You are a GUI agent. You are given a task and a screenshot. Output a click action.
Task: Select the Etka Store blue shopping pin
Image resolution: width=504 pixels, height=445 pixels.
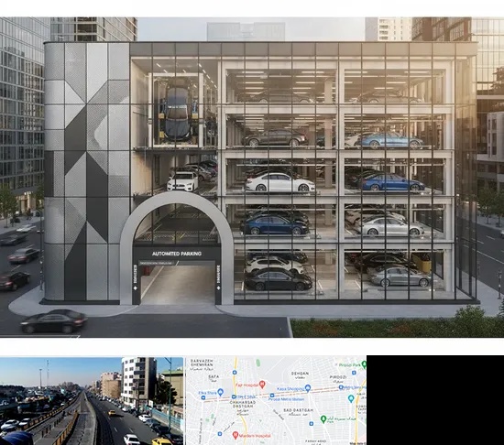pos(220,392)
